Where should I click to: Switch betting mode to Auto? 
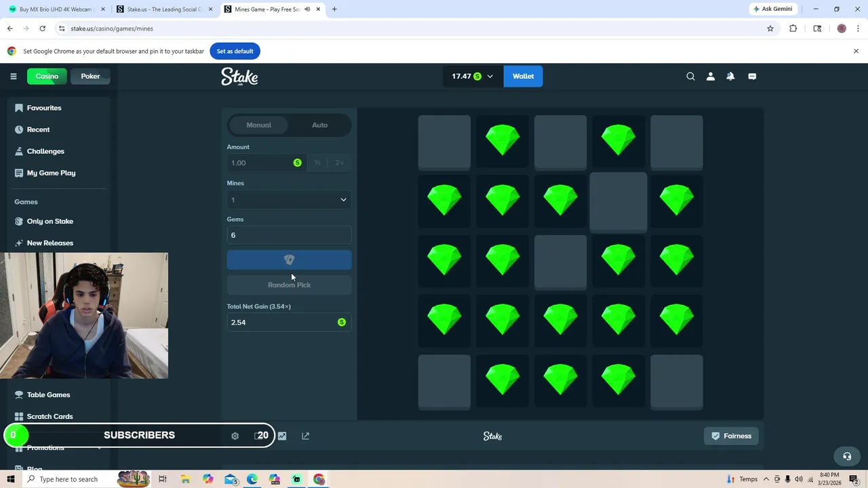tap(319, 125)
